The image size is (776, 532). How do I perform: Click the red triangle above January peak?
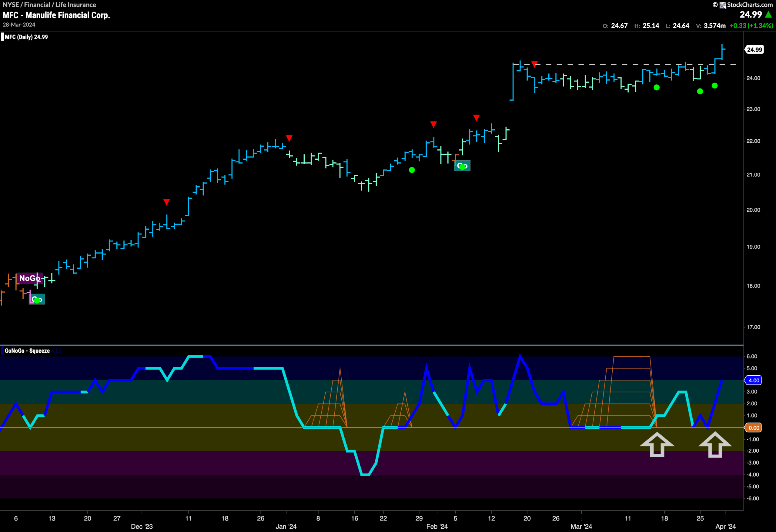pyautogui.click(x=289, y=138)
